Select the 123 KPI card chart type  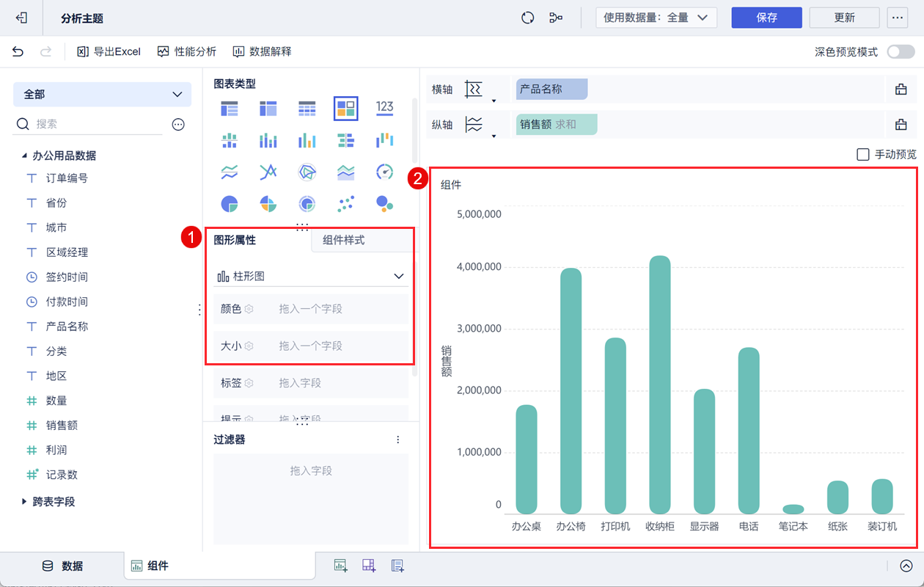tap(384, 109)
